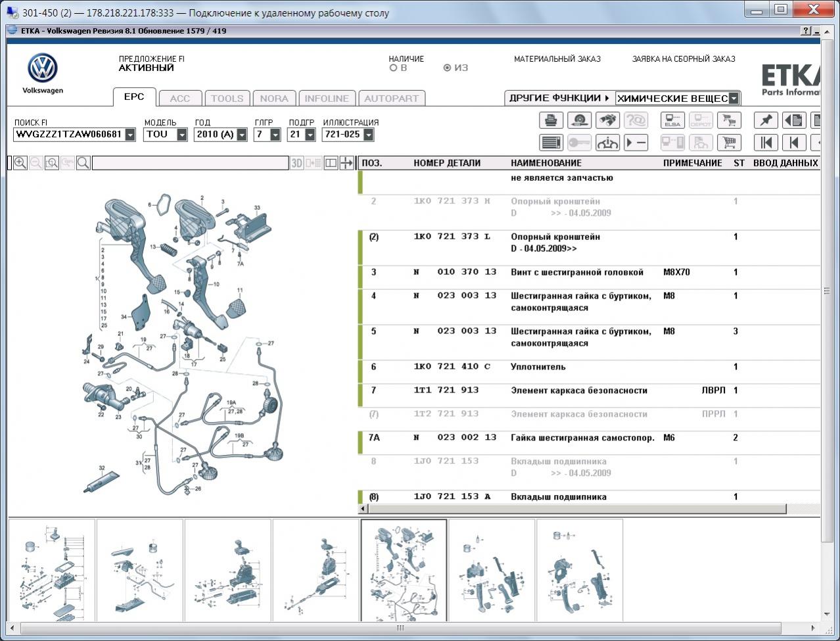Go to previous record arrow icon

pos(794,142)
